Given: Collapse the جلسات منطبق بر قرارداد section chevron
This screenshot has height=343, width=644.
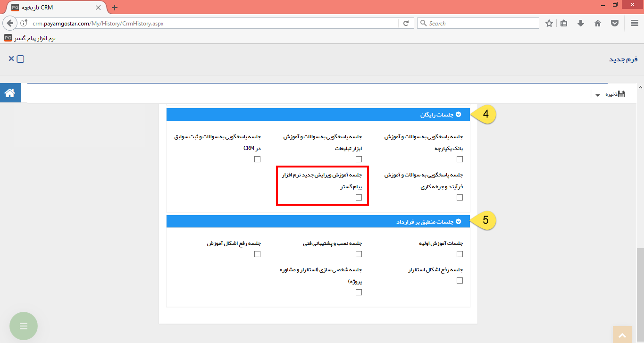Looking at the screenshot, I should [x=458, y=222].
